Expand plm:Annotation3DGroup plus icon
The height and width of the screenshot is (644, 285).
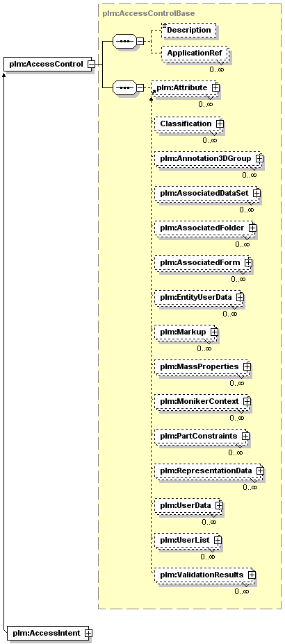tap(259, 158)
